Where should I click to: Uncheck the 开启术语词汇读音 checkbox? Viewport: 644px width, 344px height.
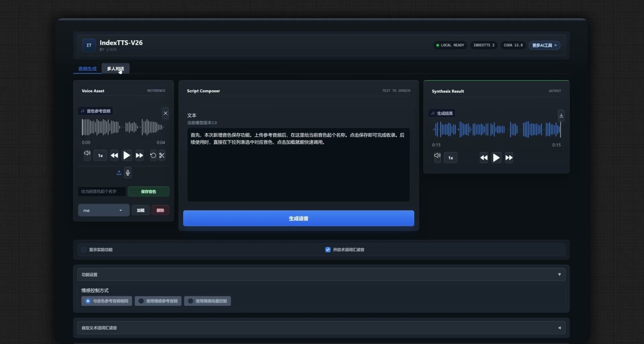(328, 250)
